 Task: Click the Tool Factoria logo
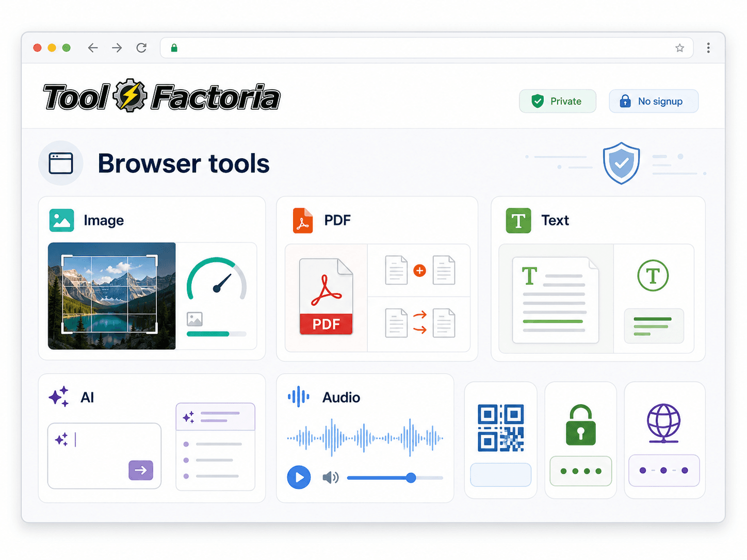(x=161, y=96)
